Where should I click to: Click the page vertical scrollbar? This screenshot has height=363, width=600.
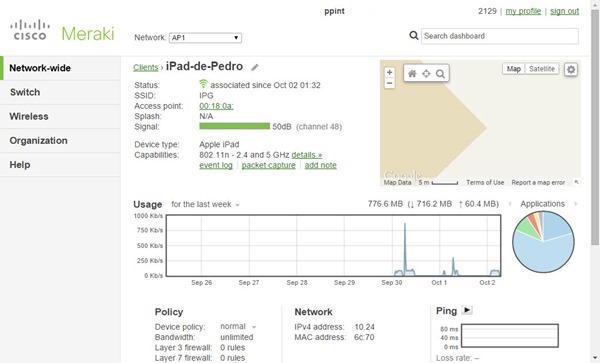(x=595, y=126)
